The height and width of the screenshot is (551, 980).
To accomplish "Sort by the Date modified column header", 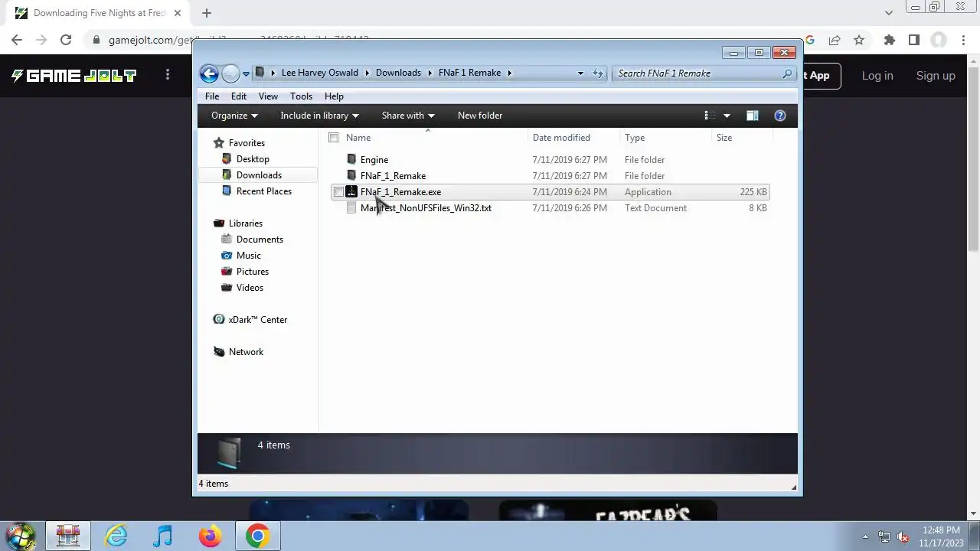I will 561,138.
